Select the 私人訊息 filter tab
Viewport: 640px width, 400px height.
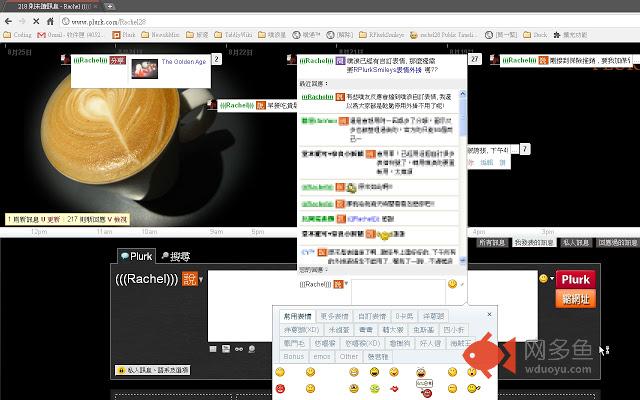(x=576, y=242)
